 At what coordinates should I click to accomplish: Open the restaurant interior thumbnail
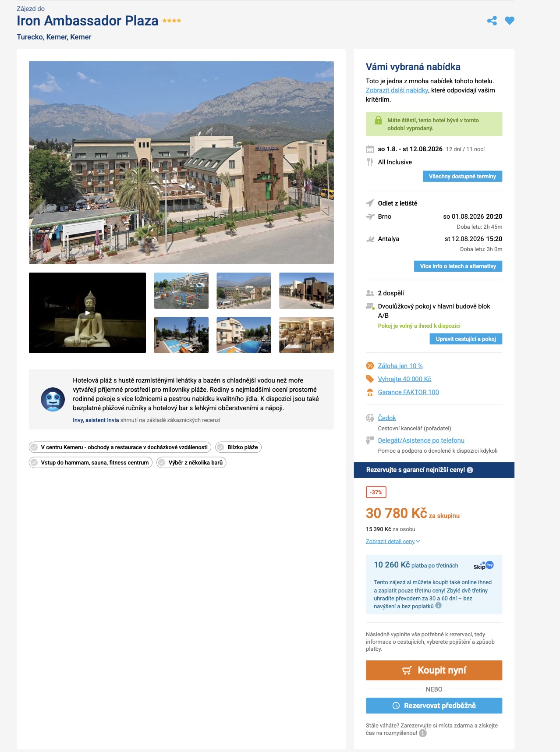(306, 335)
